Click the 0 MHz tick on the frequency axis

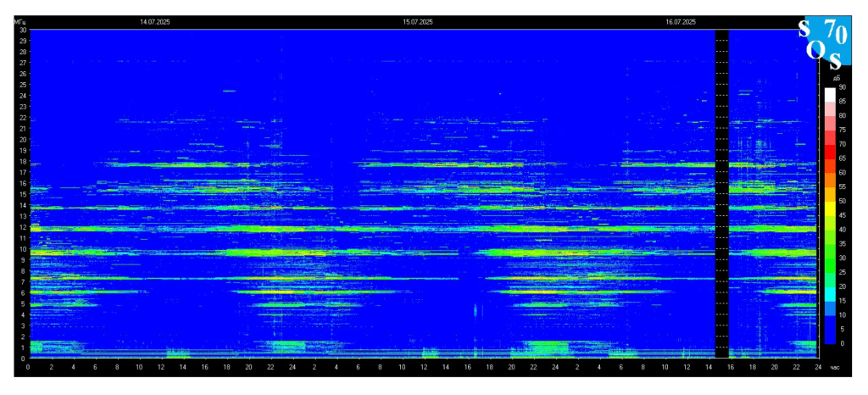[x=25, y=358]
